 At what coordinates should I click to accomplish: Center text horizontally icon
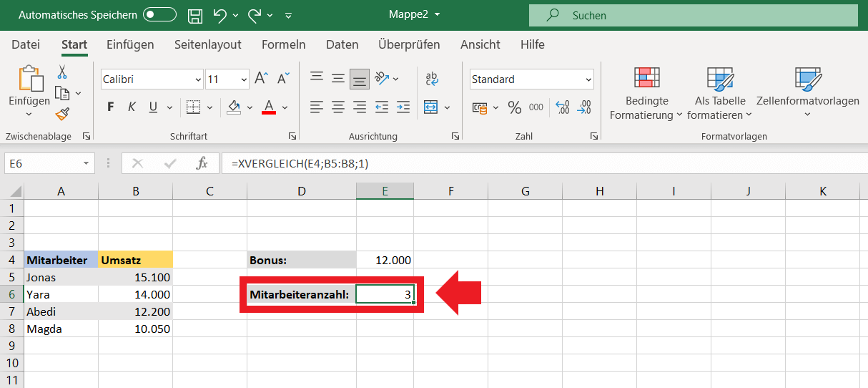[x=338, y=107]
